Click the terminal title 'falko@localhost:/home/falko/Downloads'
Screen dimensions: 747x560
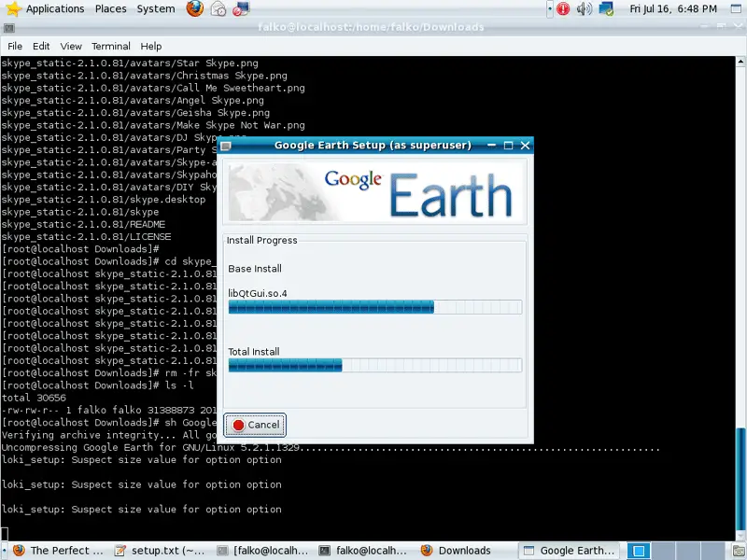pyautogui.click(x=371, y=27)
